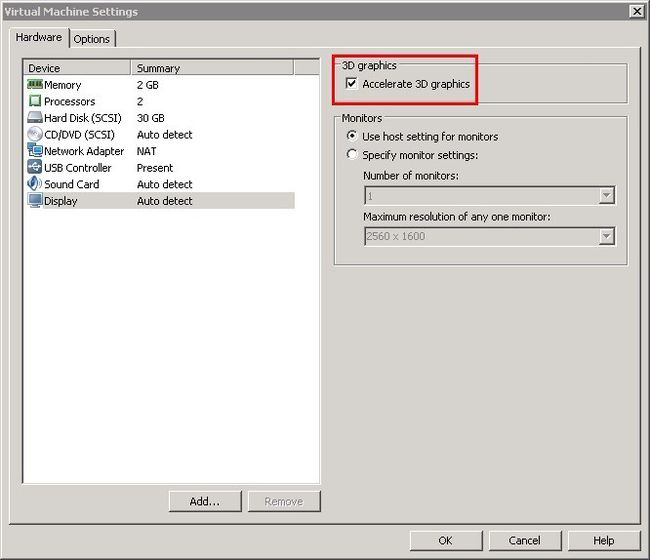Select the Display row label
The image size is (650, 560).
click(x=61, y=201)
